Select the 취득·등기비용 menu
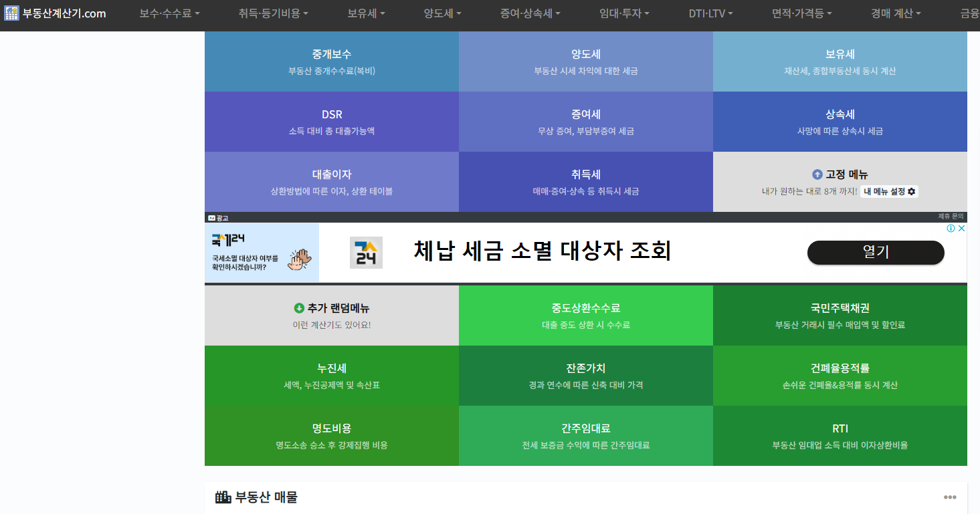980x514 pixels. coord(270,12)
